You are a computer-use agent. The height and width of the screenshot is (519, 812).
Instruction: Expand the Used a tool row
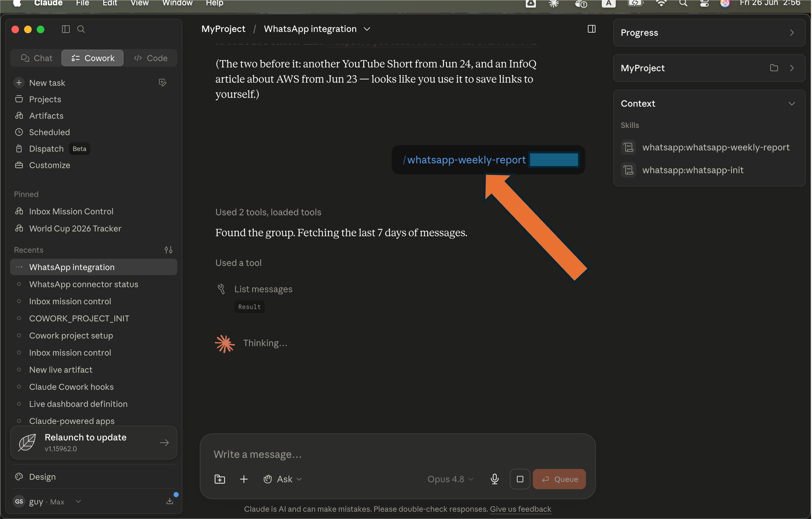(x=238, y=263)
